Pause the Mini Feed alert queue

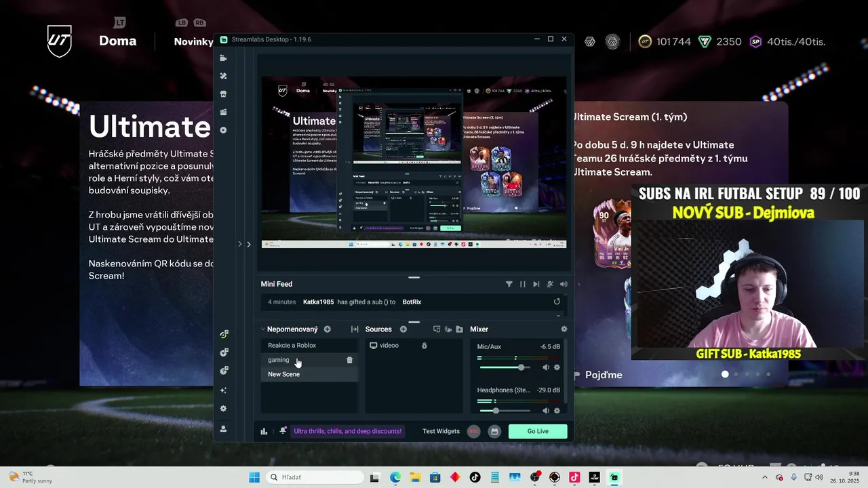tap(523, 284)
